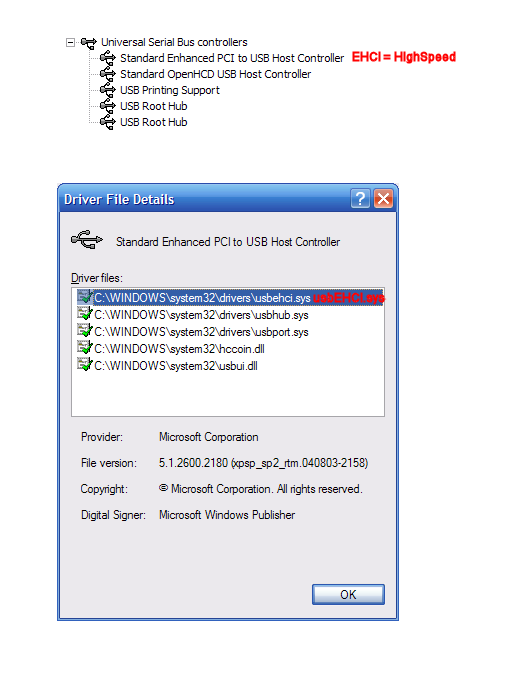Image resolution: width=513 pixels, height=680 pixels.
Task: Click the Help question mark button in dialog
Action: tap(360, 199)
